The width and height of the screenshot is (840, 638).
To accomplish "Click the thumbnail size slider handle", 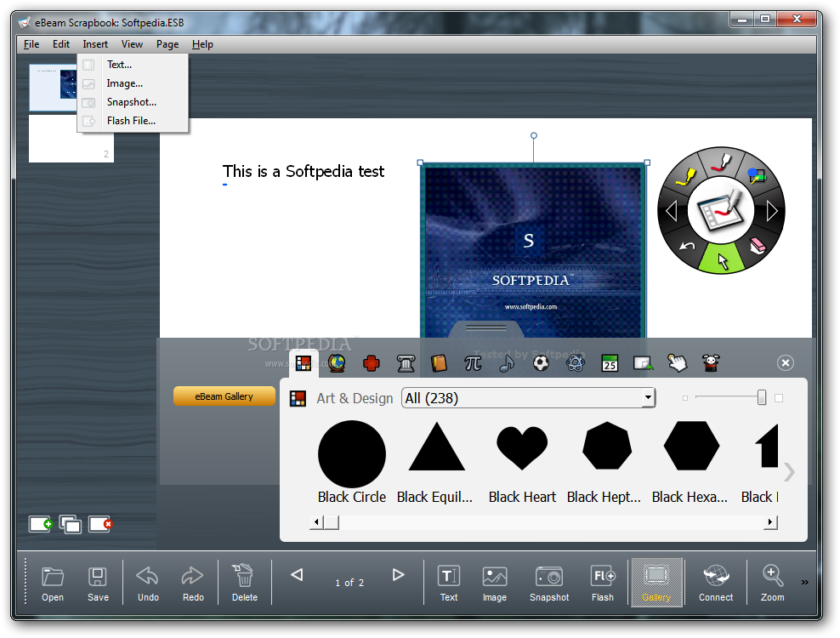I will tap(761, 398).
